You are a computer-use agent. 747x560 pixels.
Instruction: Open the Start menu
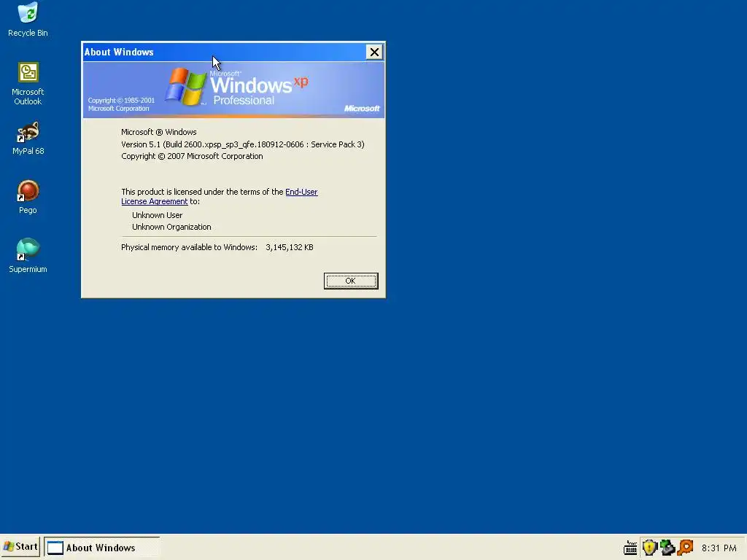click(x=20, y=547)
